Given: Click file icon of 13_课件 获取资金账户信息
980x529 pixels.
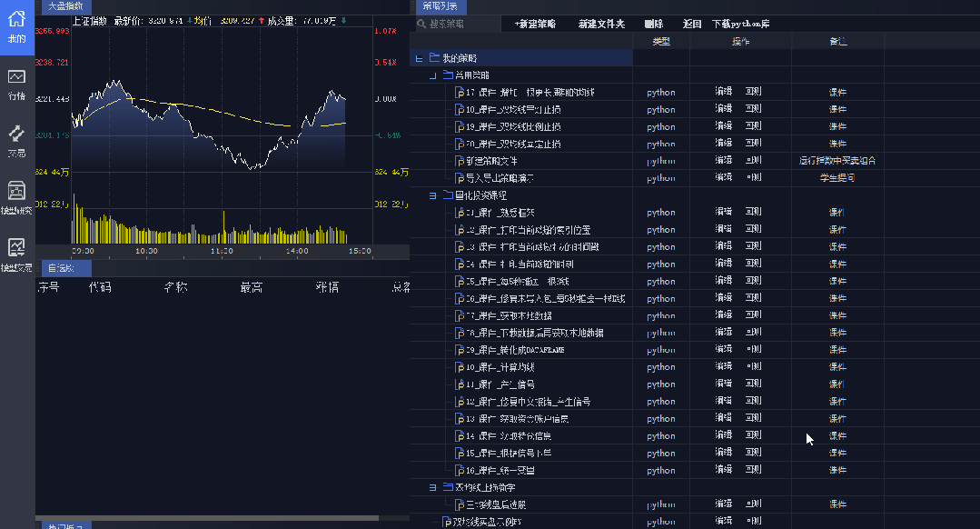Looking at the screenshot, I should coord(460,419).
